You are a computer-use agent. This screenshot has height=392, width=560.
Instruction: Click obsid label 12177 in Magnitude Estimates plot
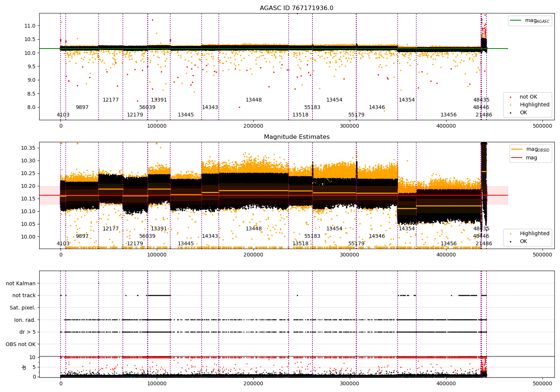coord(111,229)
